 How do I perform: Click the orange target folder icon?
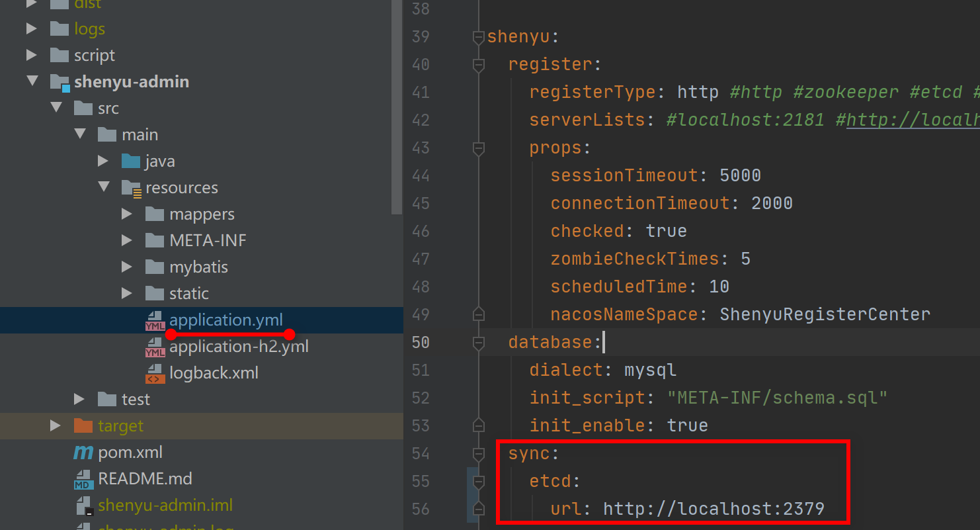[83, 426]
